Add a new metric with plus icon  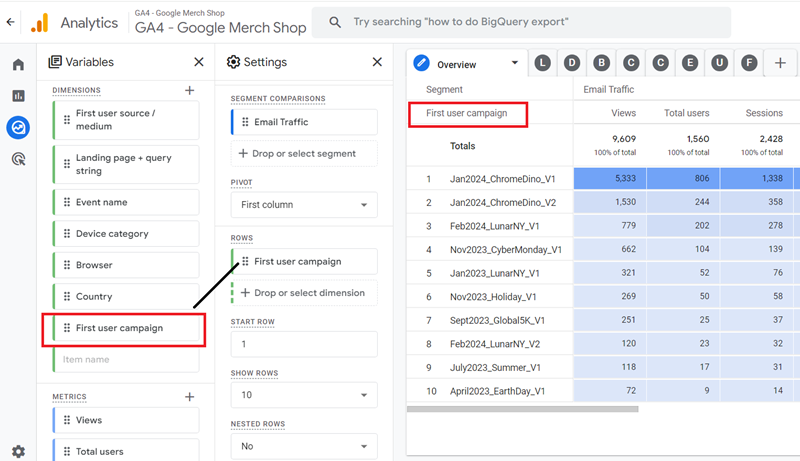click(189, 397)
